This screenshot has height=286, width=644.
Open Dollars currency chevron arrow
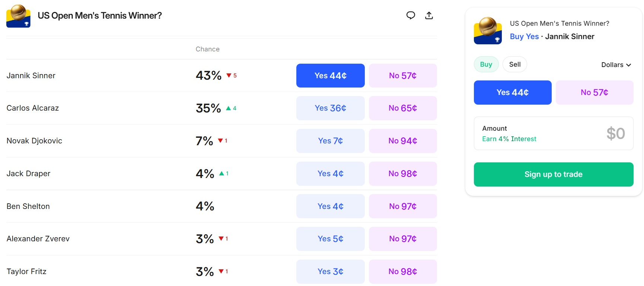pos(629,65)
